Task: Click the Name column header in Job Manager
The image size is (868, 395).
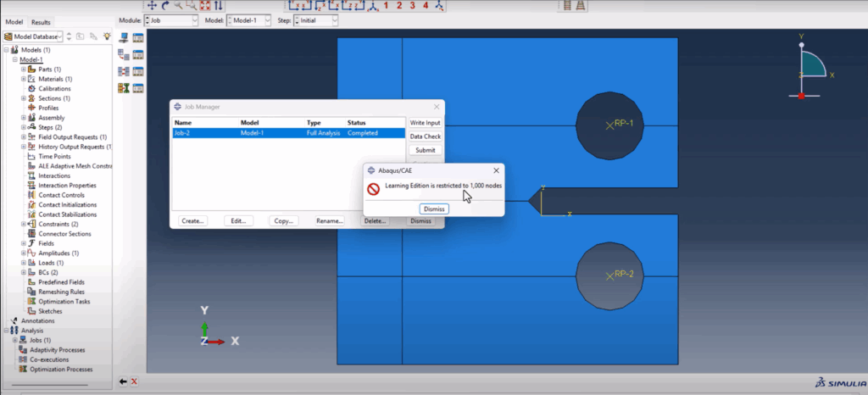Action: click(205, 123)
